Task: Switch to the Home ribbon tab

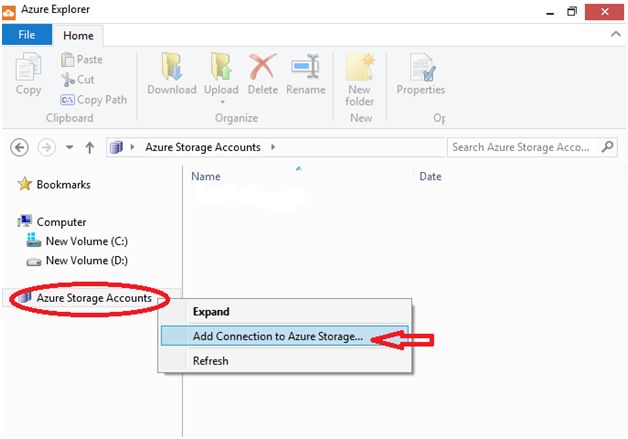Action: coord(78,36)
